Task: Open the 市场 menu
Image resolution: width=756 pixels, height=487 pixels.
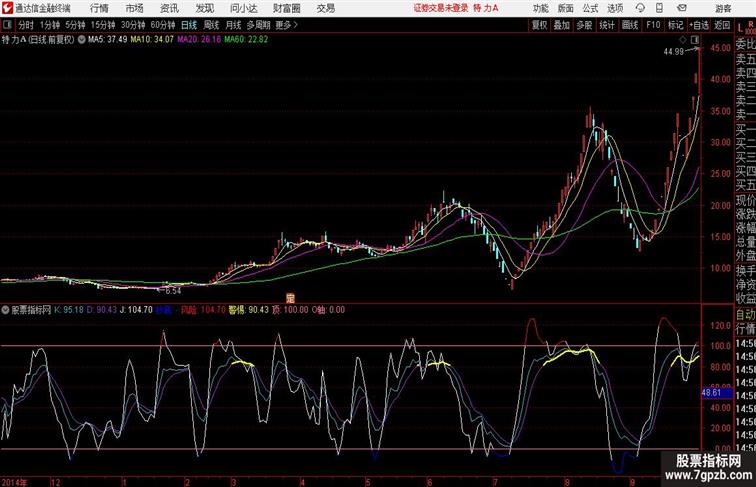Action: [x=135, y=8]
